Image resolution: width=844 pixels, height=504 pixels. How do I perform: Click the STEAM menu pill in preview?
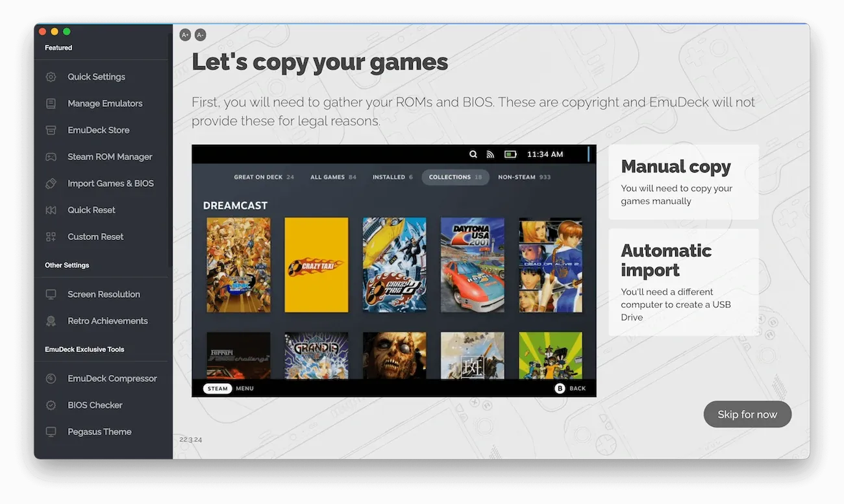(x=217, y=389)
